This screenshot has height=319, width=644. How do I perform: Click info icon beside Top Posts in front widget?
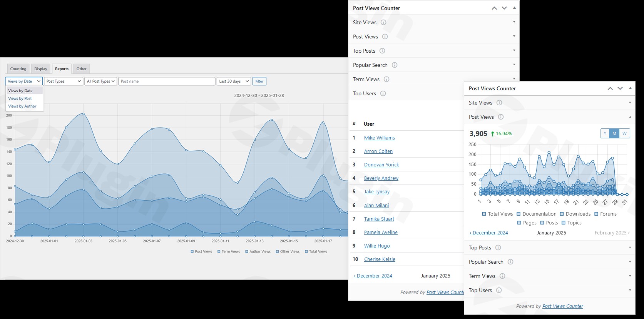tap(498, 248)
